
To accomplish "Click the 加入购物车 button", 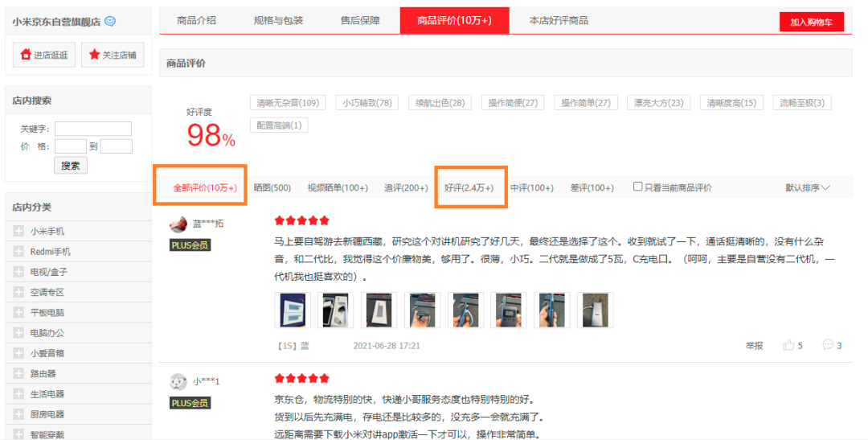I will click(812, 23).
